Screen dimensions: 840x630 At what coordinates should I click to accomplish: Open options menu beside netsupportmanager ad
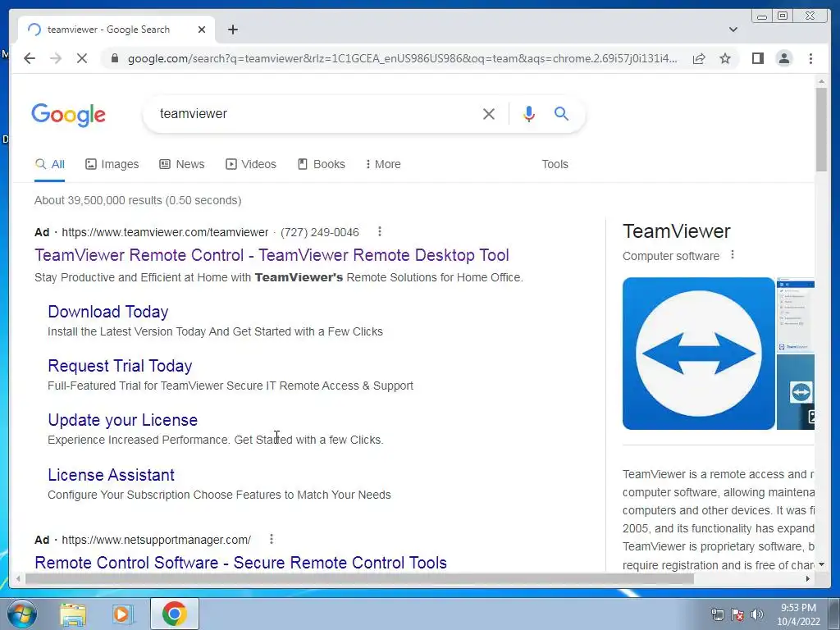pyautogui.click(x=271, y=539)
